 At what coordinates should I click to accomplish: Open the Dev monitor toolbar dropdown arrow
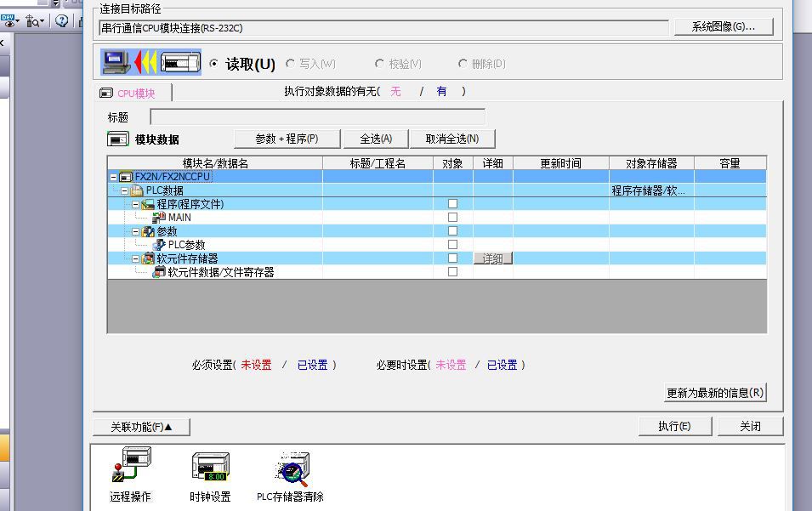pyautogui.click(x=17, y=22)
